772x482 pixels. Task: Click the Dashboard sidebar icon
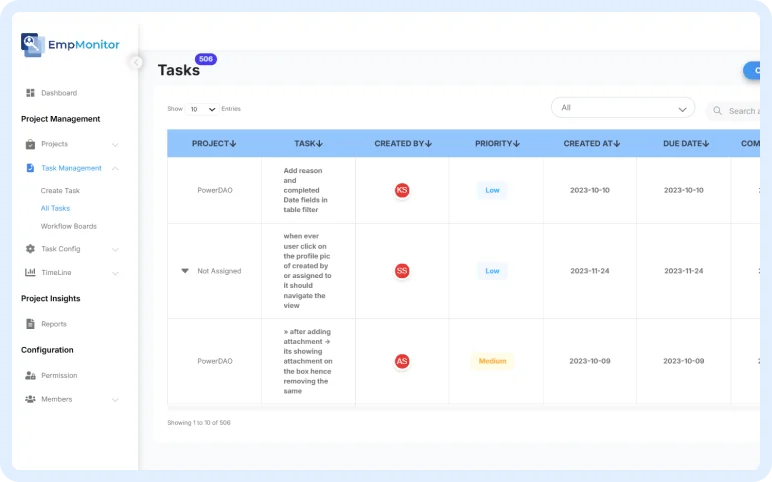tap(30, 93)
